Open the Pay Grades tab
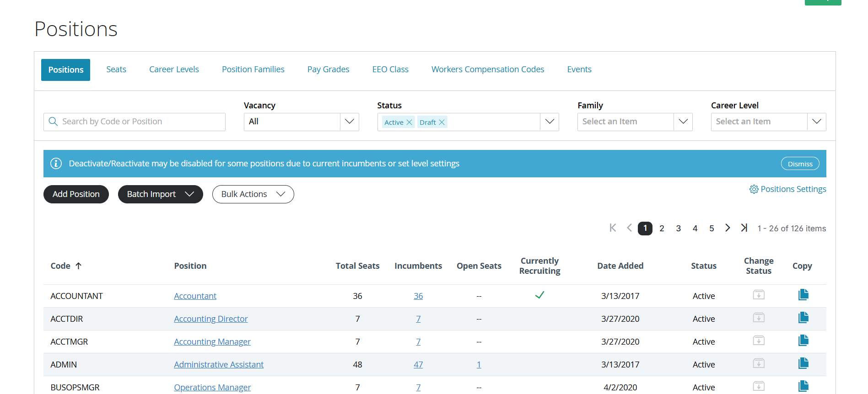 pyautogui.click(x=328, y=69)
